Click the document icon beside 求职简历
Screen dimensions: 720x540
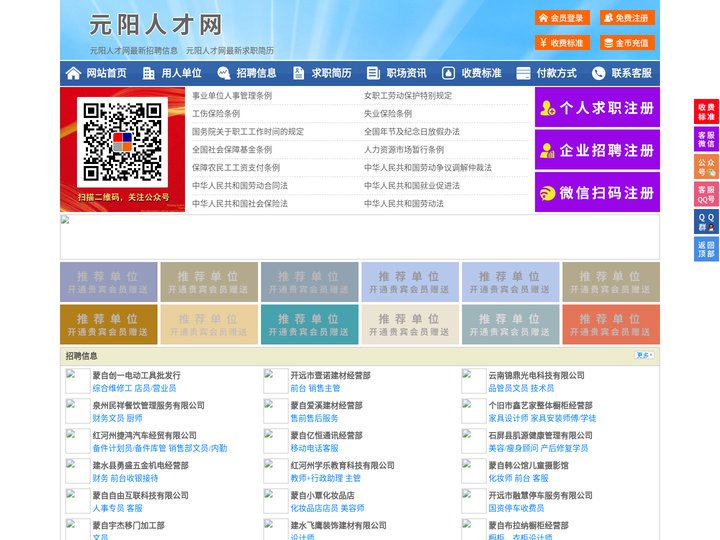(x=298, y=73)
